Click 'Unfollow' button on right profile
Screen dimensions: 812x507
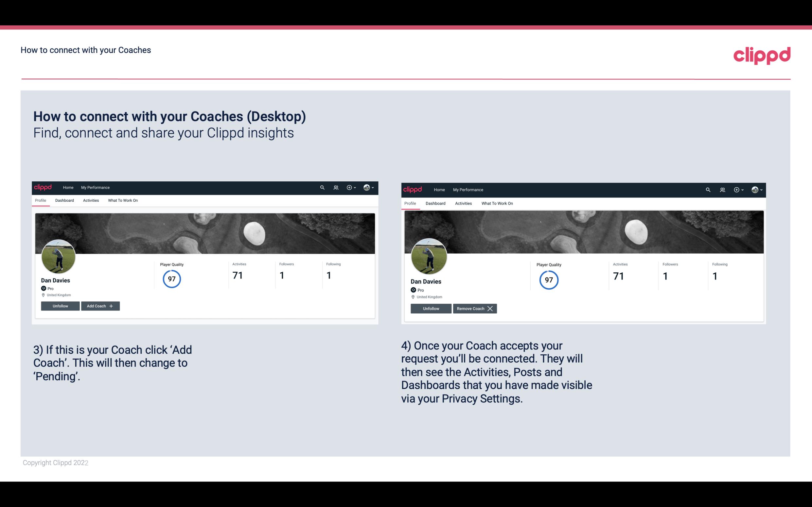430,308
